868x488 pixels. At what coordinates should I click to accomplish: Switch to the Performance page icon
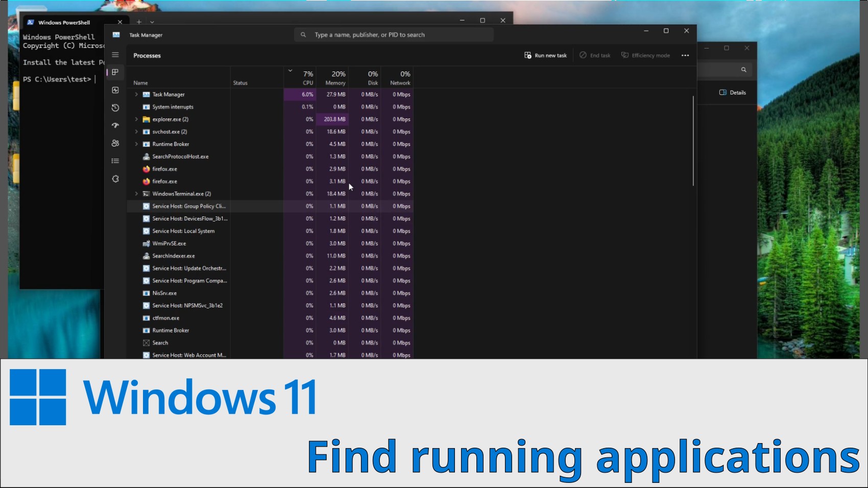coord(115,90)
